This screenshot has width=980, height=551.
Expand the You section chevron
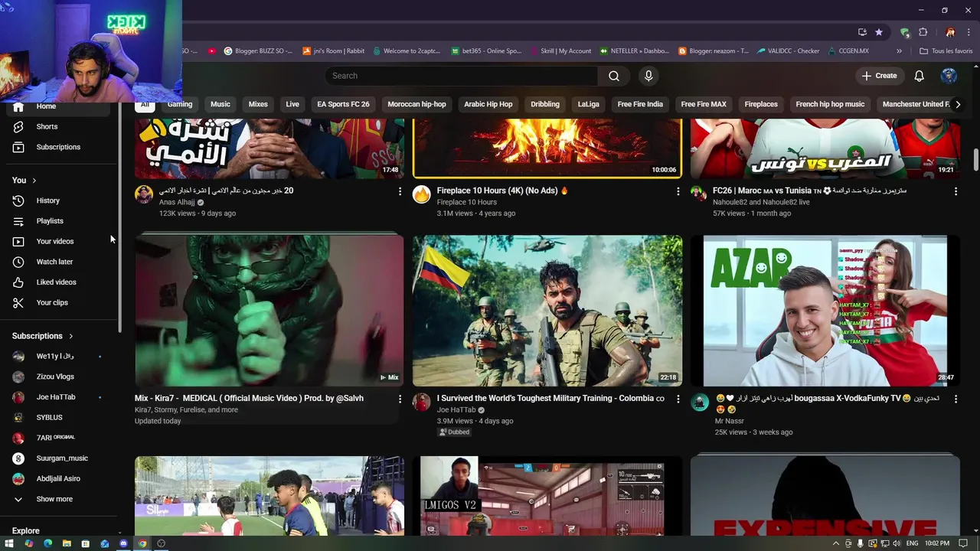[34, 181]
